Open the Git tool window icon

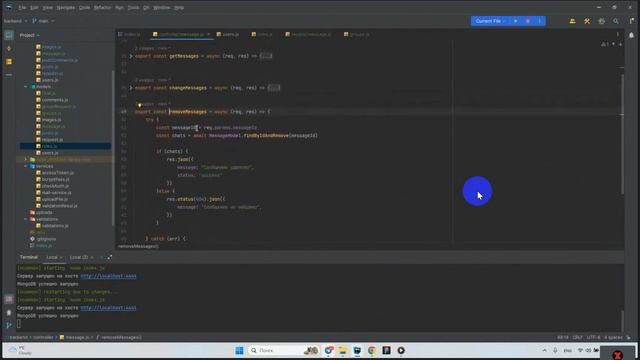click(x=9, y=325)
